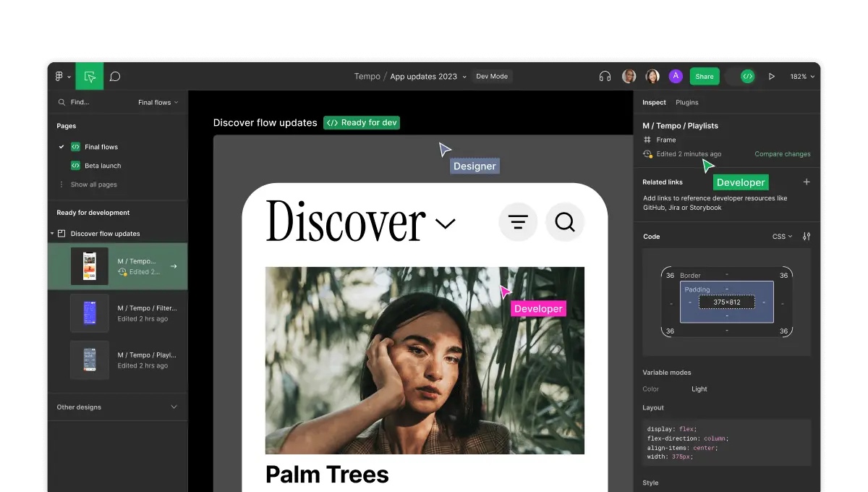
Task: Open the Figma main menu
Action: 63,76
